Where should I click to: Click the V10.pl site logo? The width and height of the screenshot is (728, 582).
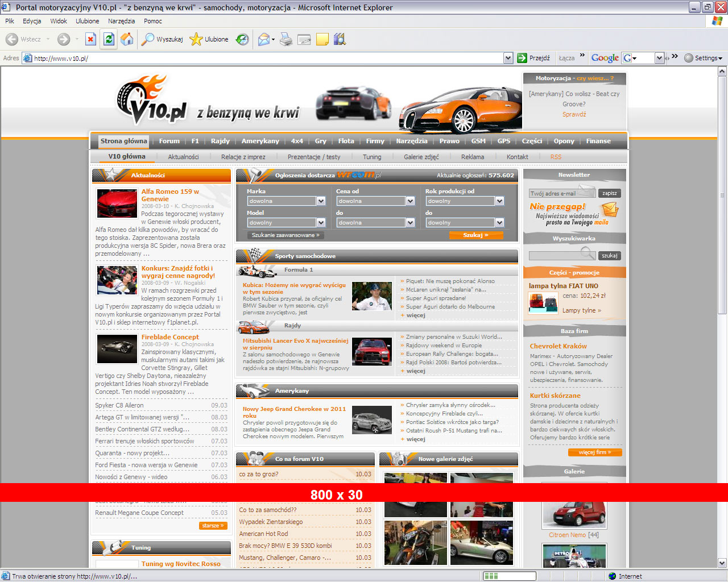(152, 100)
